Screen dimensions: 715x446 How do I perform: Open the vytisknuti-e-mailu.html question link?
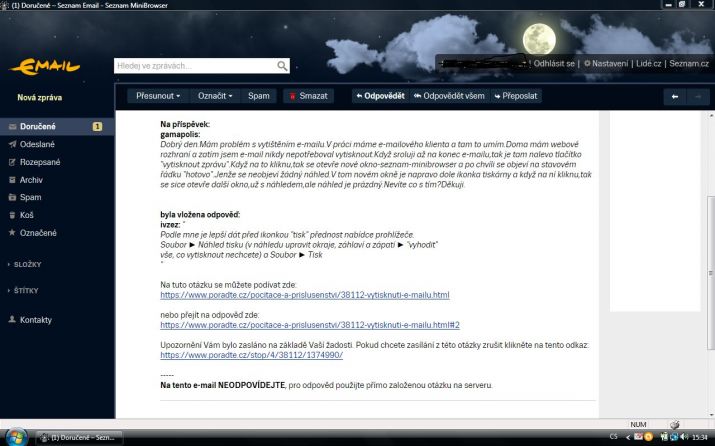(x=305, y=295)
